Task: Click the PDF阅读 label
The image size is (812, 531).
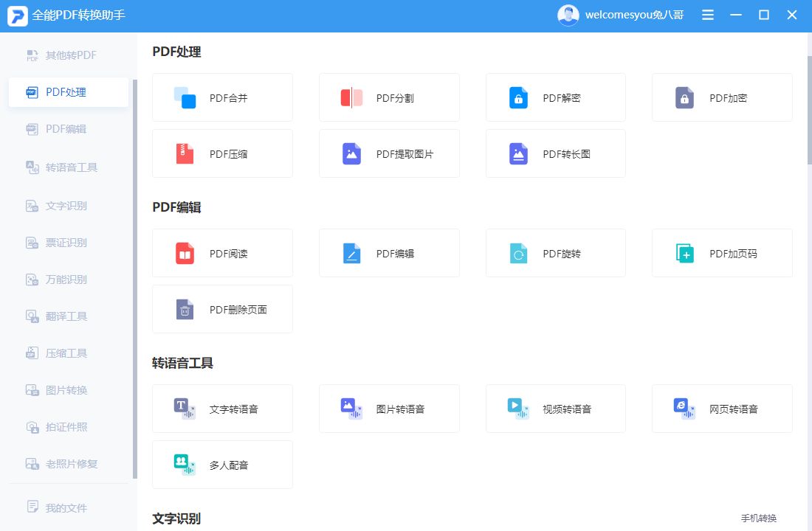Action: pyautogui.click(x=228, y=254)
